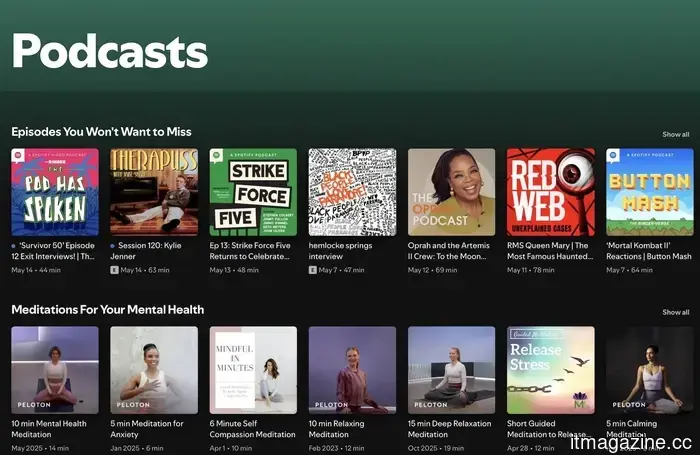
Task: Click the 'Apr 1 • 10 min' metadata
Action: click(x=231, y=448)
